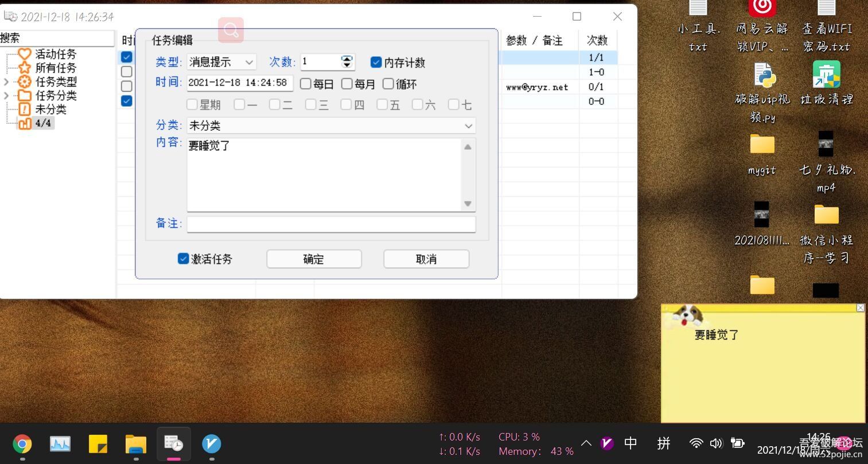Screen dimensions: 868x464
Task: Click the 备注 input field
Action: click(331, 224)
